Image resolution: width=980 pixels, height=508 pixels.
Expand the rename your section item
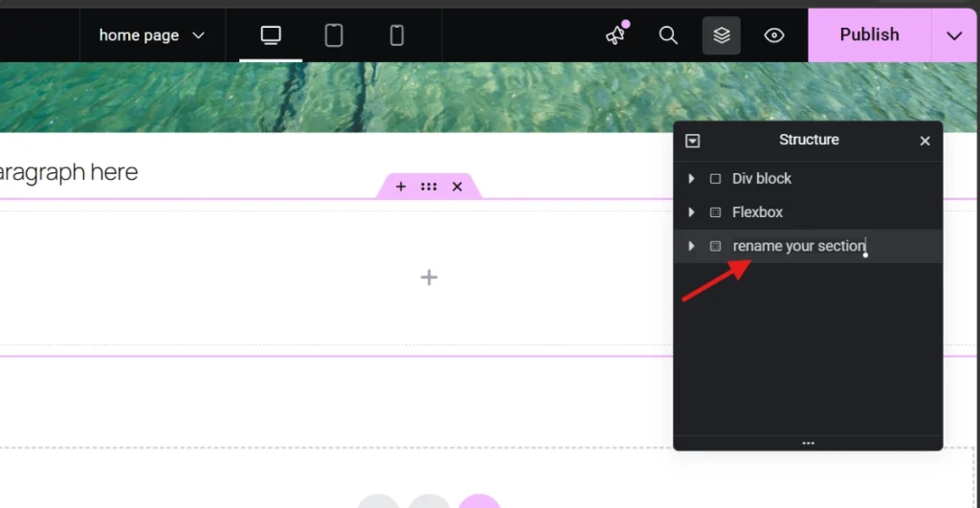(691, 246)
